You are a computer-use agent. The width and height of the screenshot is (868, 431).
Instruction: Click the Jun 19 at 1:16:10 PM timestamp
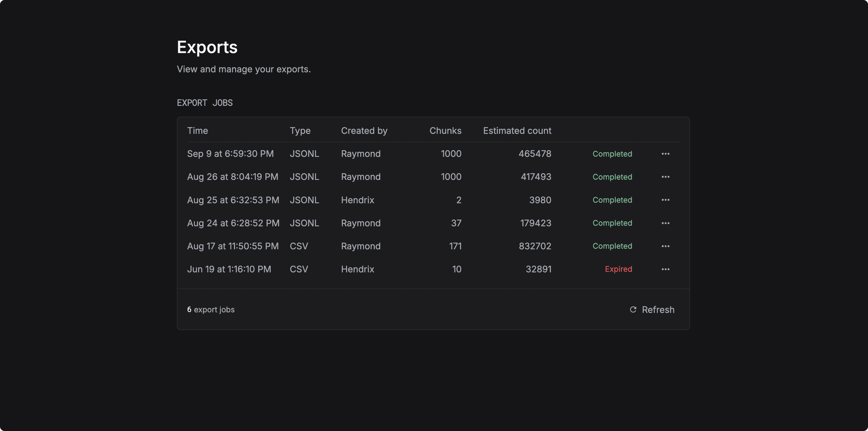click(229, 269)
